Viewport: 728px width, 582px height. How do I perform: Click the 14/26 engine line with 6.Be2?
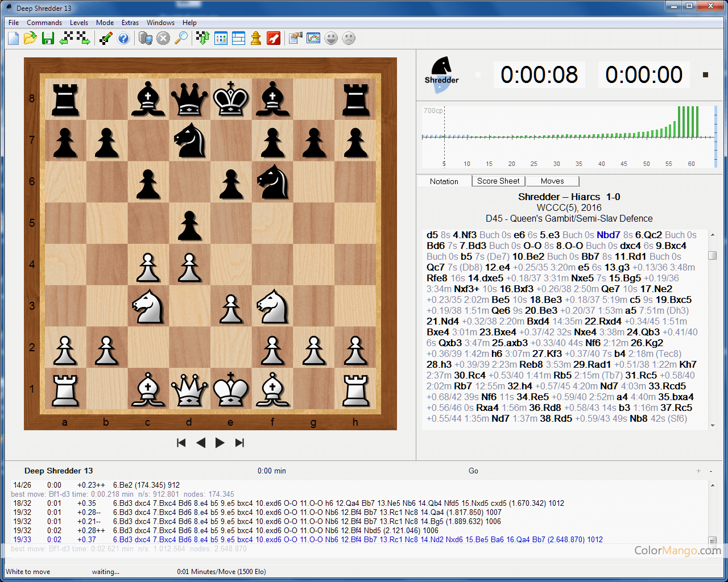97,485
